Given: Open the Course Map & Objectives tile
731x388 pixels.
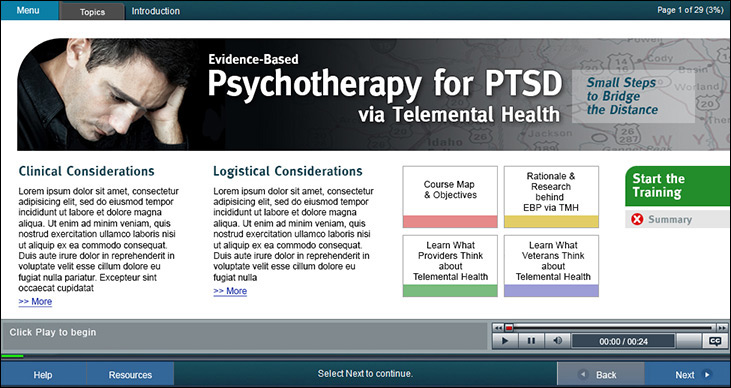Looking at the screenshot, I should click(450, 197).
